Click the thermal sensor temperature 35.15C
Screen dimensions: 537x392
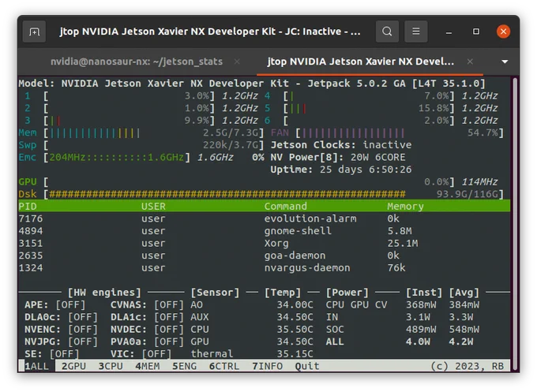295,354
